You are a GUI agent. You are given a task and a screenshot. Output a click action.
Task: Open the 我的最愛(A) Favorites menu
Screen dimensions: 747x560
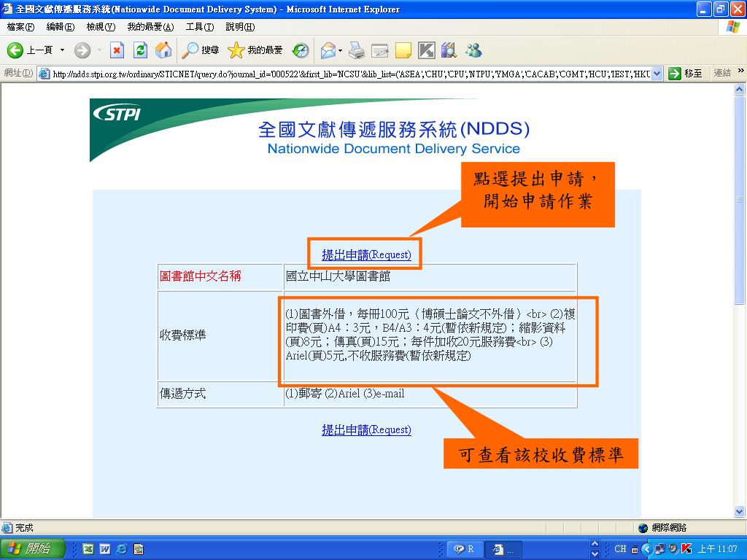(x=150, y=27)
